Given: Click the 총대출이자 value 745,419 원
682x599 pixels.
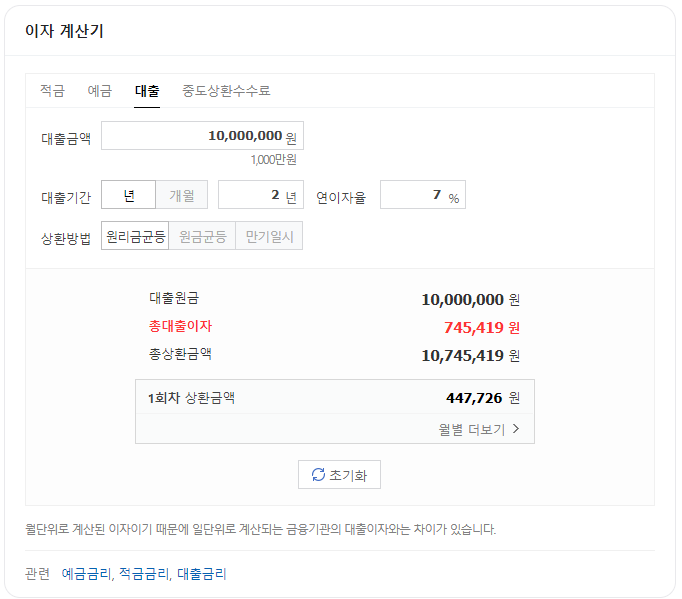Looking at the screenshot, I should pyautogui.click(x=481, y=328).
